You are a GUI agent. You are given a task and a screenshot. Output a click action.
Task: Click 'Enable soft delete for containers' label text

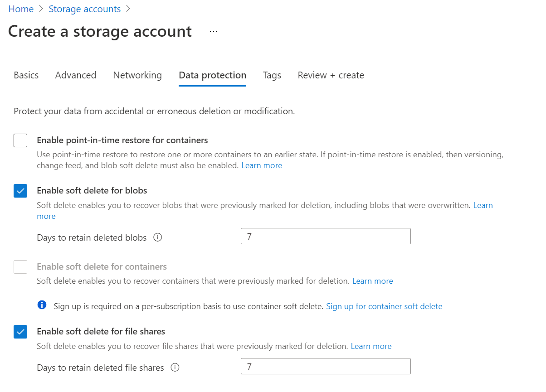(102, 266)
